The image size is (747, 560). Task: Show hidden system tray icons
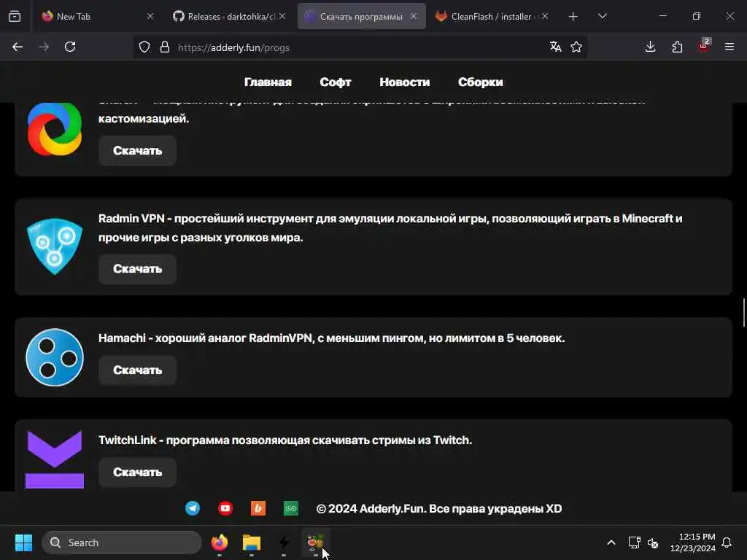[x=611, y=542]
